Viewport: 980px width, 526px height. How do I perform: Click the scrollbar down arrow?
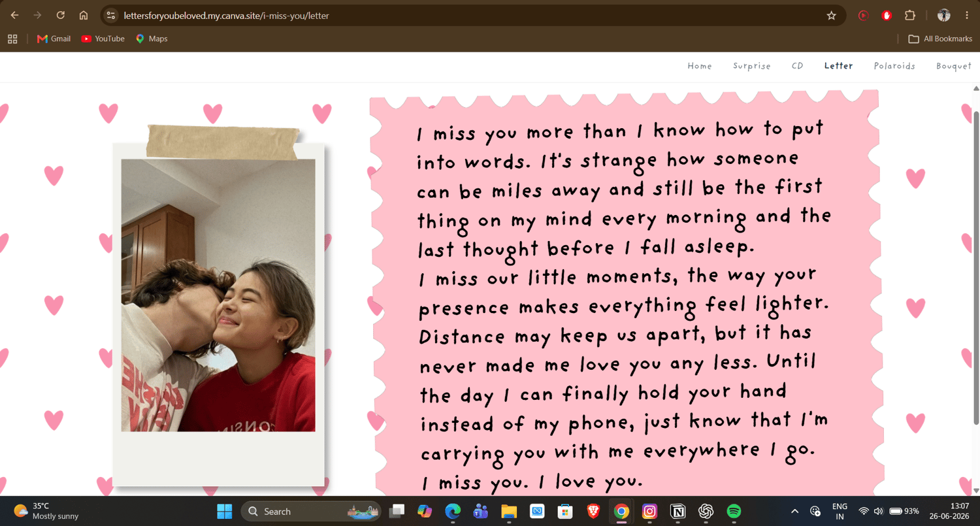click(976, 491)
